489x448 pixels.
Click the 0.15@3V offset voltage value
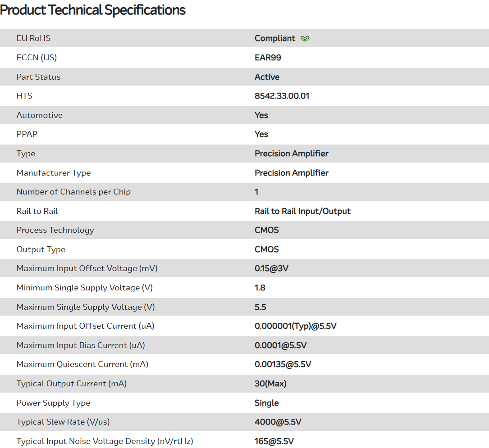coord(271,268)
